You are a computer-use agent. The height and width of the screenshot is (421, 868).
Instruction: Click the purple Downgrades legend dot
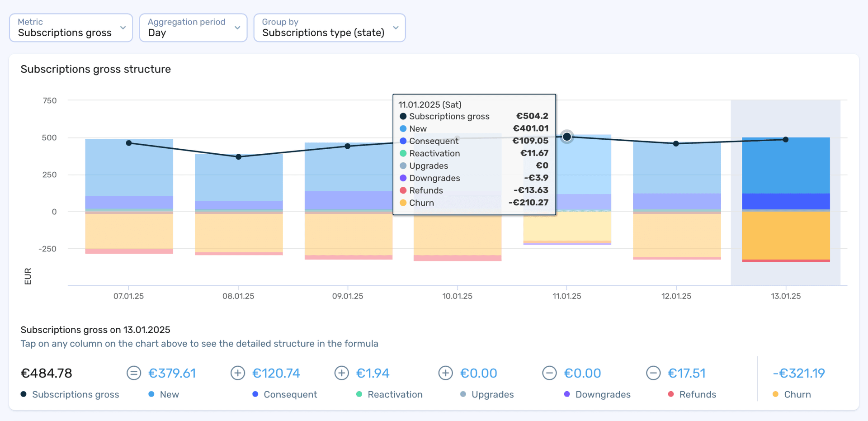566,394
